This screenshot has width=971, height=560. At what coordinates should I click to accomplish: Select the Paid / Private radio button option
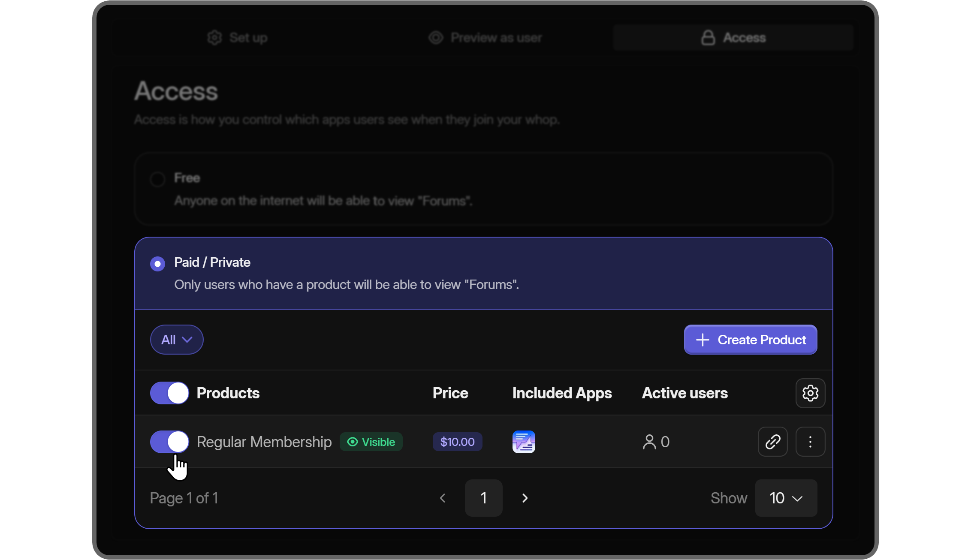pyautogui.click(x=157, y=262)
